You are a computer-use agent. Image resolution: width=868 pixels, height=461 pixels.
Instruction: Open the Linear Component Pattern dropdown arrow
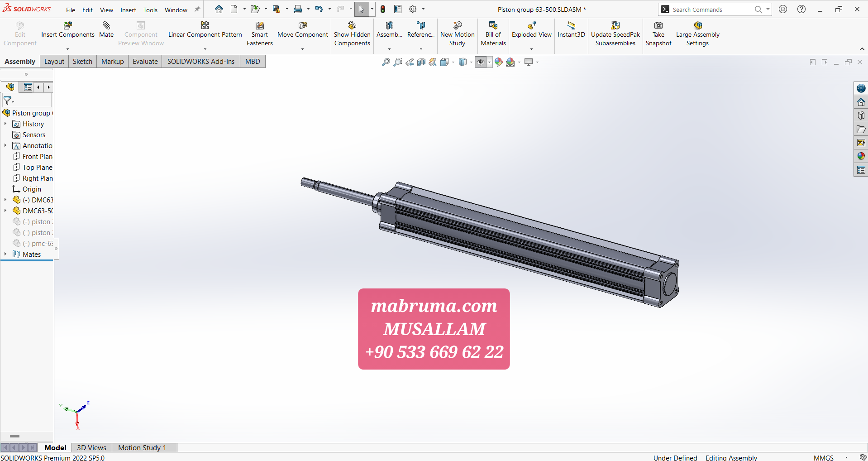pyautogui.click(x=205, y=49)
